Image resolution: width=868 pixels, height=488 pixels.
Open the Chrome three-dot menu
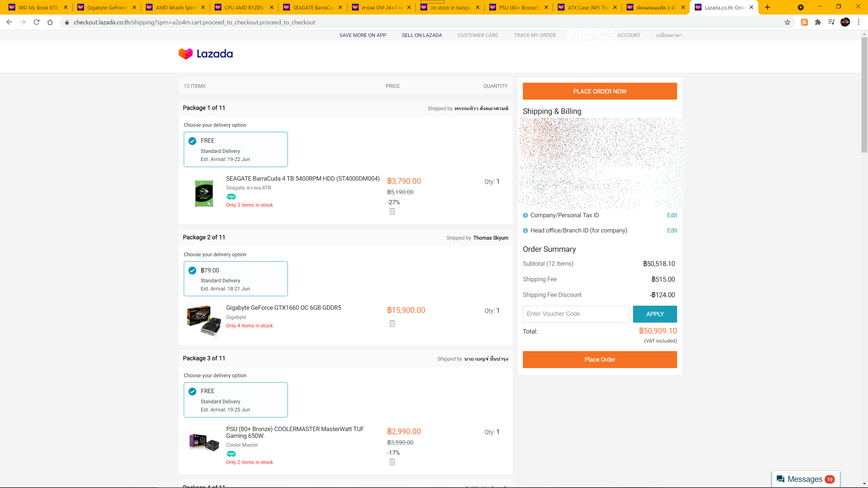pyautogui.click(x=859, y=22)
